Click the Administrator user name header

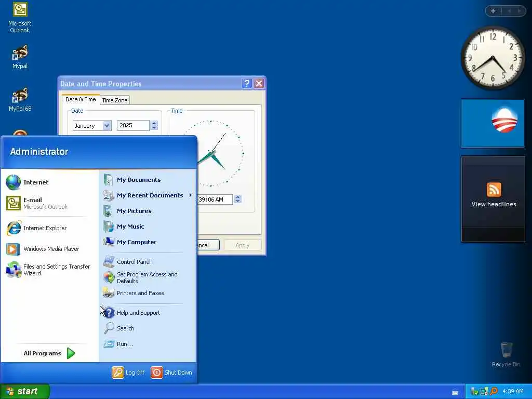click(x=39, y=152)
